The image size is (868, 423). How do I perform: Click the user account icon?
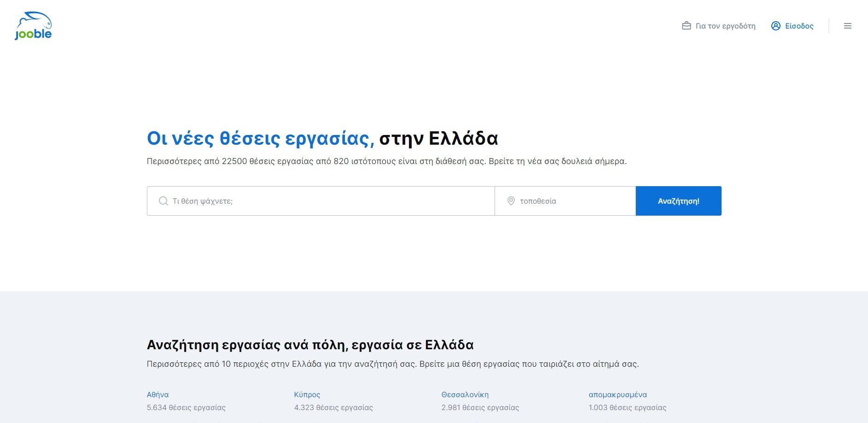tap(775, 26)
